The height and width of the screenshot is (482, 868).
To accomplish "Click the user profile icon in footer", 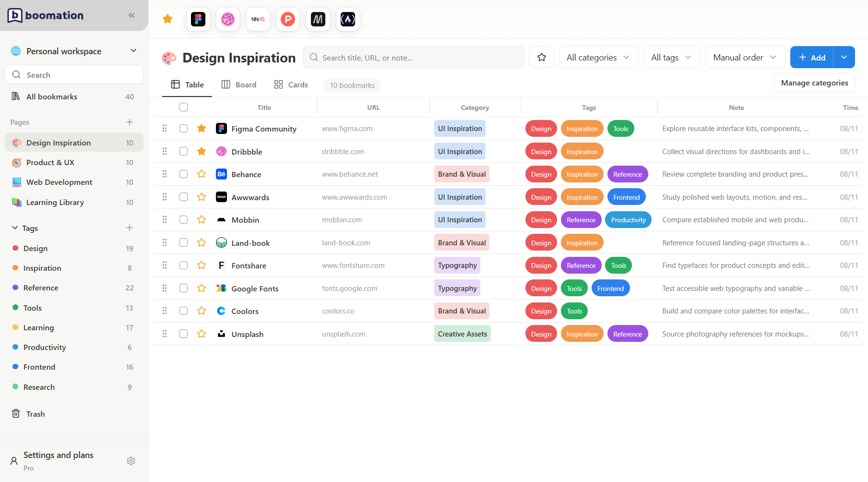I will coord(14,461).
